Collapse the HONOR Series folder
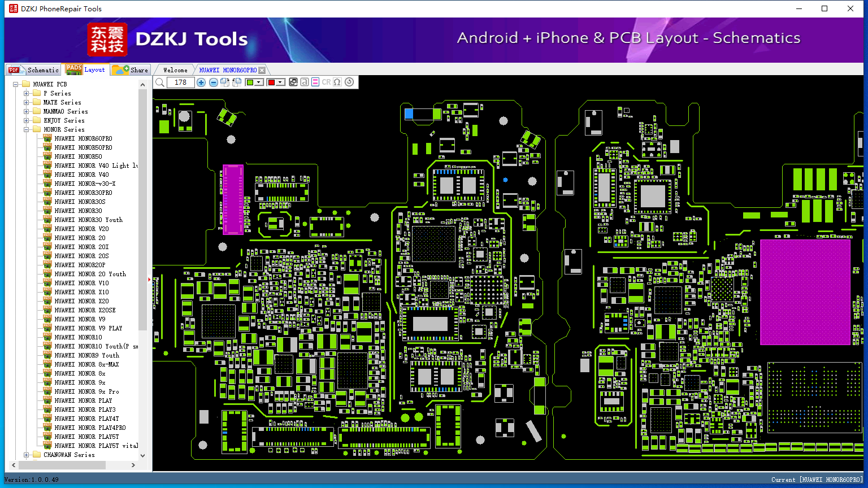 (x=26, y=129)
